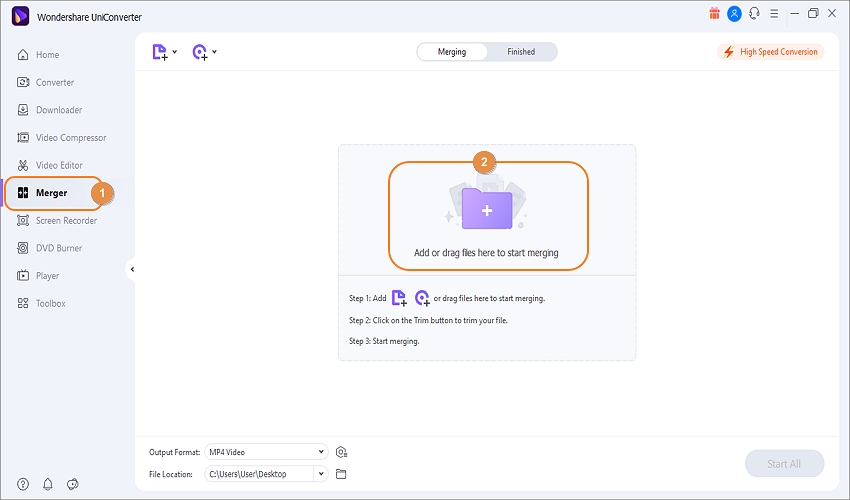Click the DVD Burner disc icon

(x=23, y=248)
